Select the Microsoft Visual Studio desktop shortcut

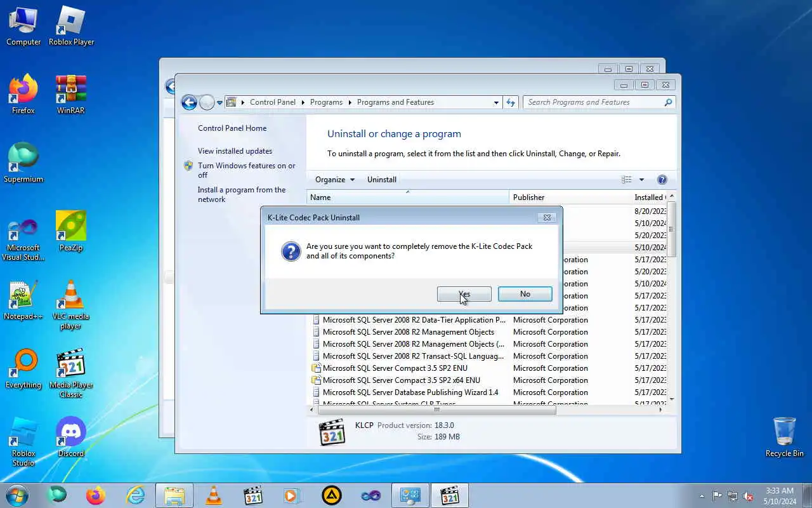point(23,239)
